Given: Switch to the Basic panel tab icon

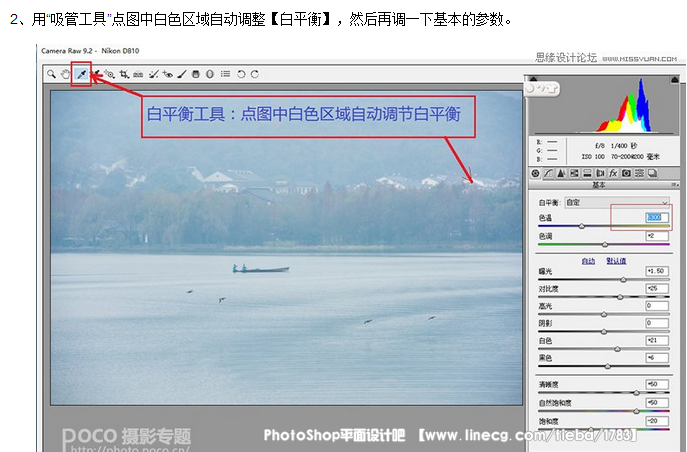Looking at the screenshot, I should pyautogui.click(x=535, y=173).
